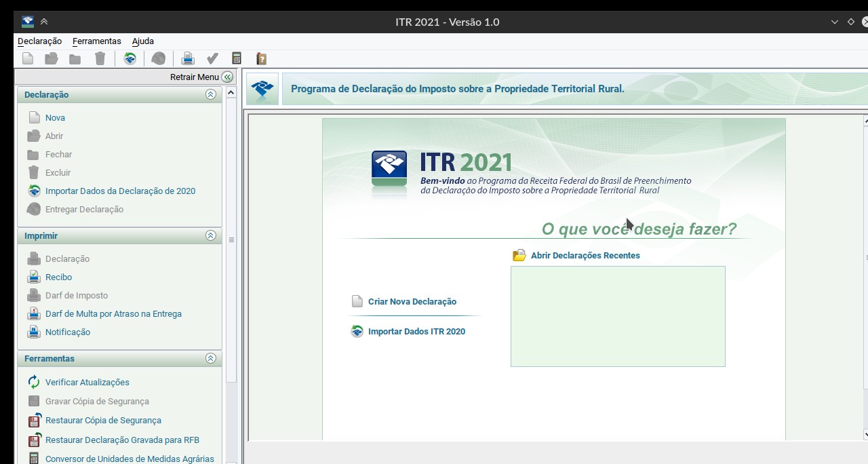Click the Criar Nova Declaração page icon

357,301
